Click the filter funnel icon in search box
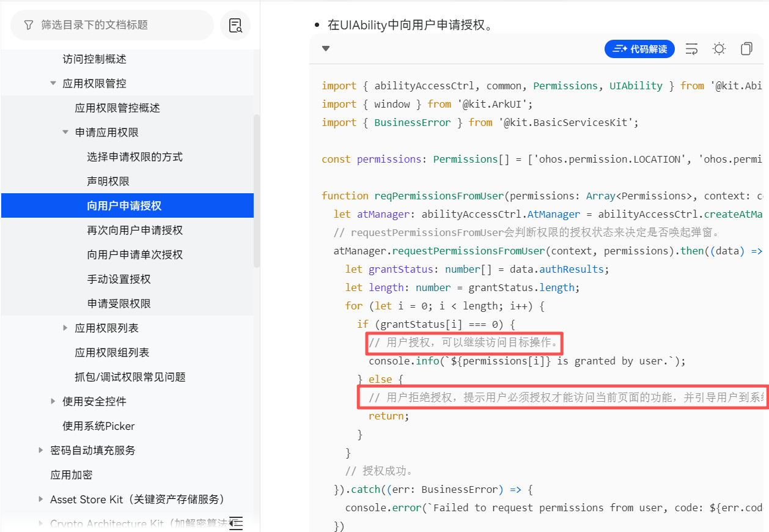769x532 pixels. pos(28,25)
